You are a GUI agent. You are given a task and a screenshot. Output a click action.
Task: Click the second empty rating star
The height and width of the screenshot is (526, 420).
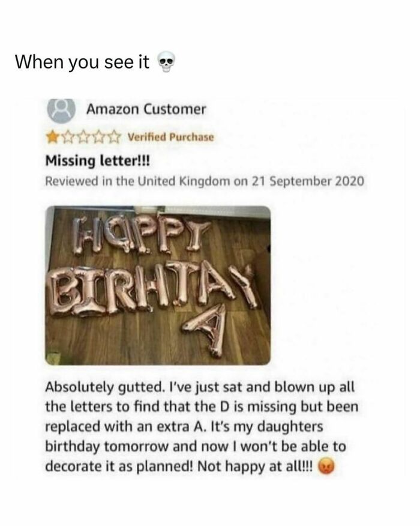pos(68,137)
